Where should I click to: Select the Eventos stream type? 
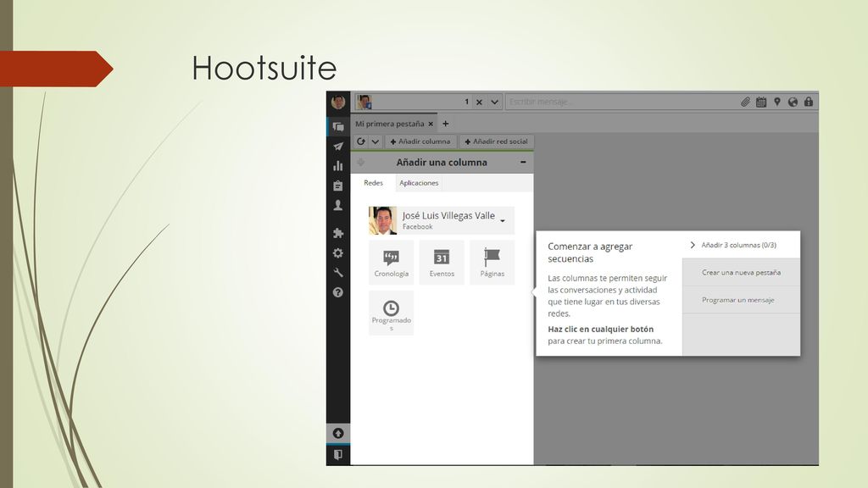442,263
